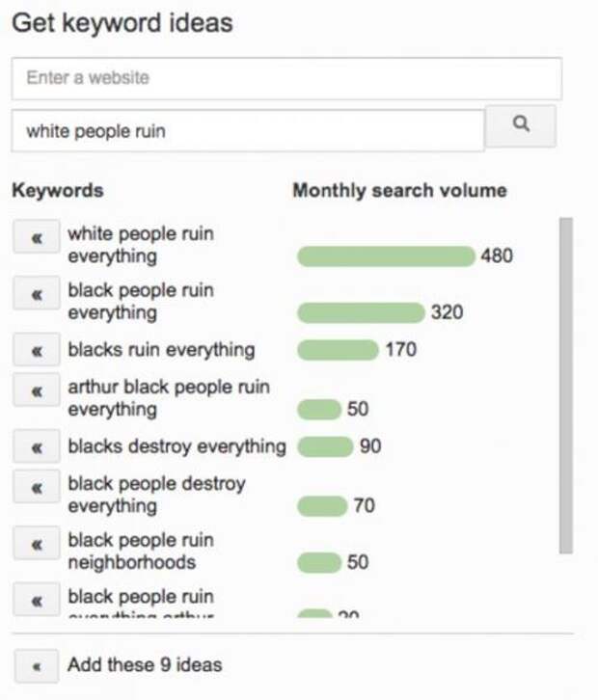Click the magnifying glass search button
This screenshot has width=598, height=700.
(x=520, y=126)
